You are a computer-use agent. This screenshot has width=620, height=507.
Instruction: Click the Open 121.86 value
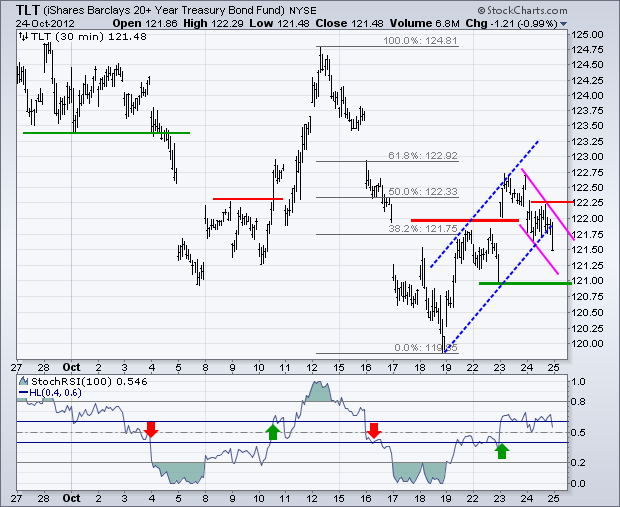[145, 24]
